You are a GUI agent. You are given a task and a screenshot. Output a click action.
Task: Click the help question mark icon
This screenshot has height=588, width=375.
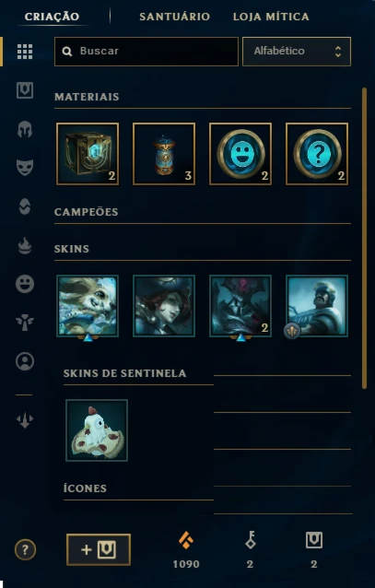(25, 549)
